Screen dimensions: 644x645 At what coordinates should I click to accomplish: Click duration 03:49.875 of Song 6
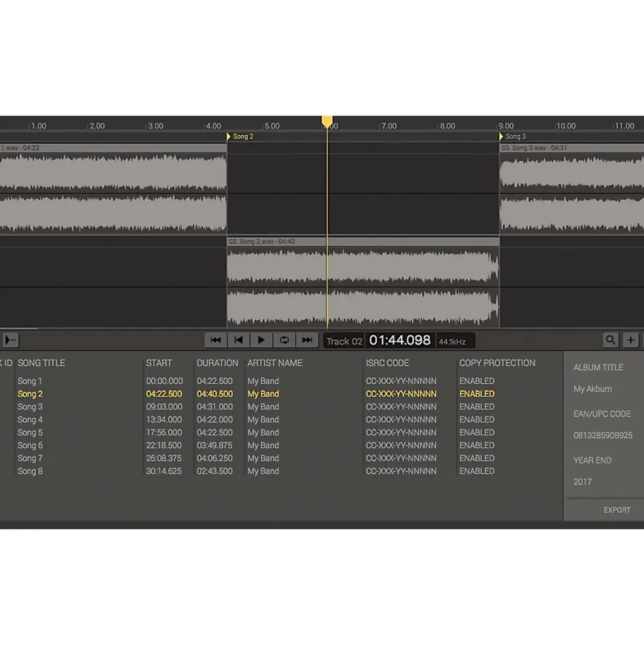pos(215,445)
